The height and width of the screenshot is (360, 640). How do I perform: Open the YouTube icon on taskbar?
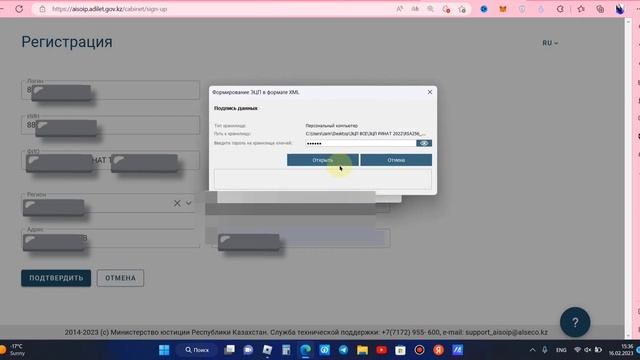(x=382, y=350)
